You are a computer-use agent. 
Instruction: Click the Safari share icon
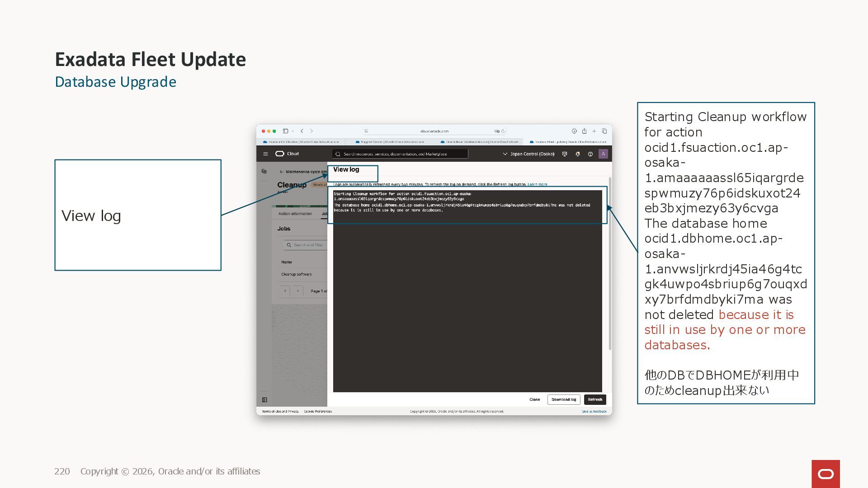pos(584,131)
